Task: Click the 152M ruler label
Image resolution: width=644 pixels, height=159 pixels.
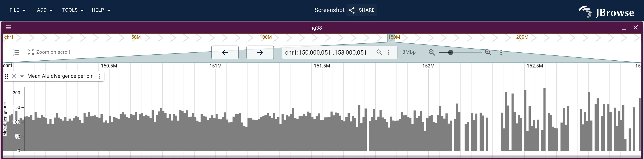Action: [428, 66]
